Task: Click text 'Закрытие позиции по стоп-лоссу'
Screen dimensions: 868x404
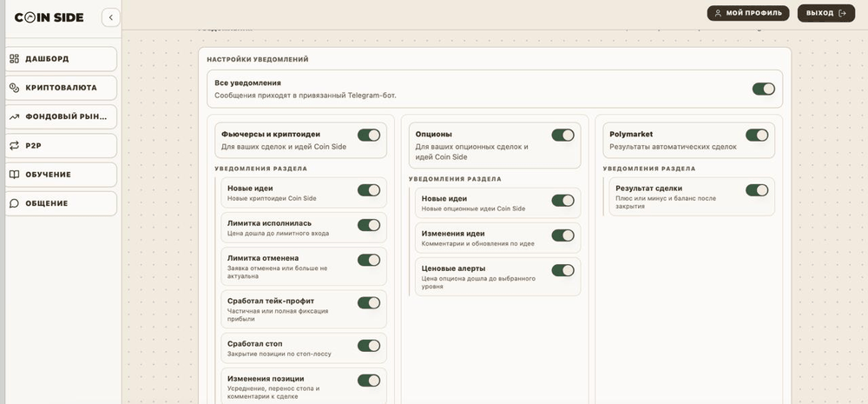Action: (x=279, y=354)
